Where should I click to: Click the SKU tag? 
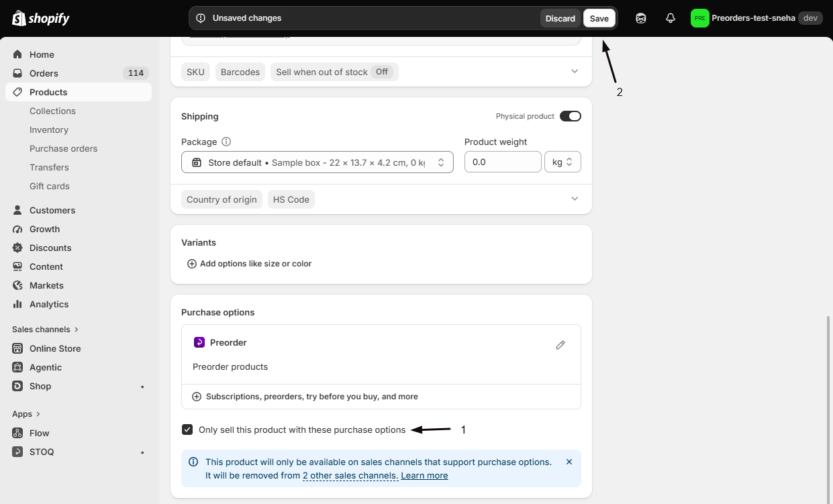tap(195, 72)
